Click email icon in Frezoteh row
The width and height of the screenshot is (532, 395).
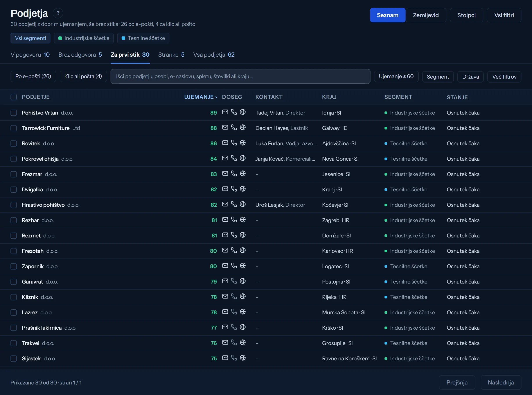pyautogui.click(x=225, y=250)
